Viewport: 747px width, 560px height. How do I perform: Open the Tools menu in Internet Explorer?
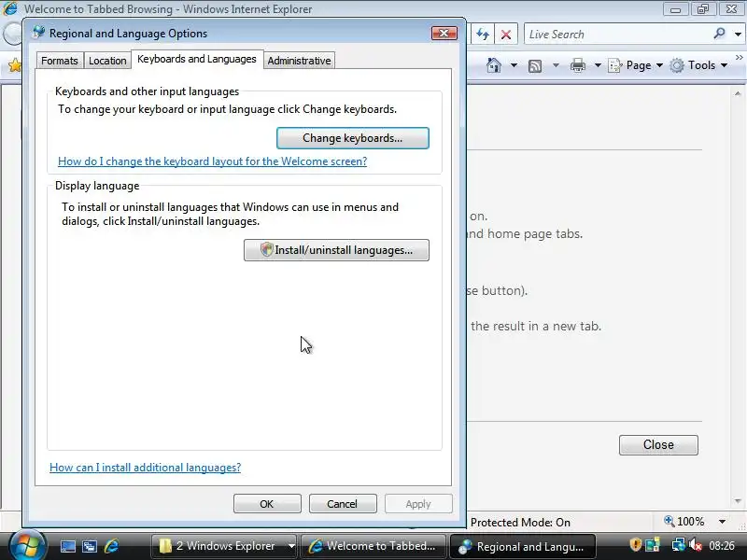[x=698, y=65]
